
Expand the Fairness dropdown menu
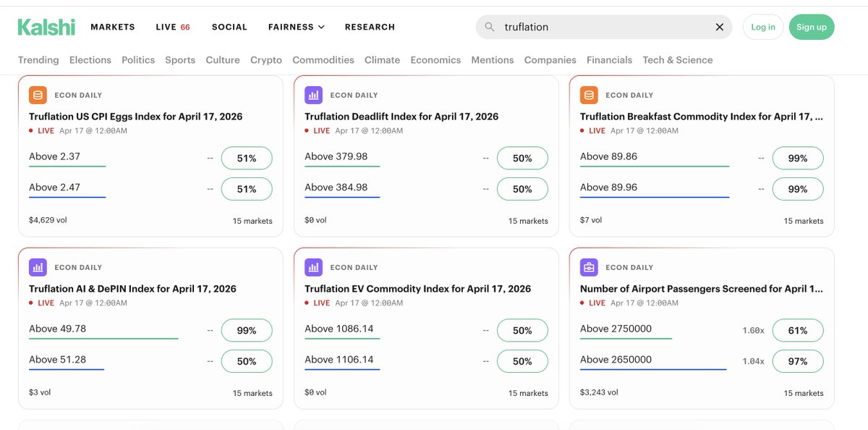point(296,27)
